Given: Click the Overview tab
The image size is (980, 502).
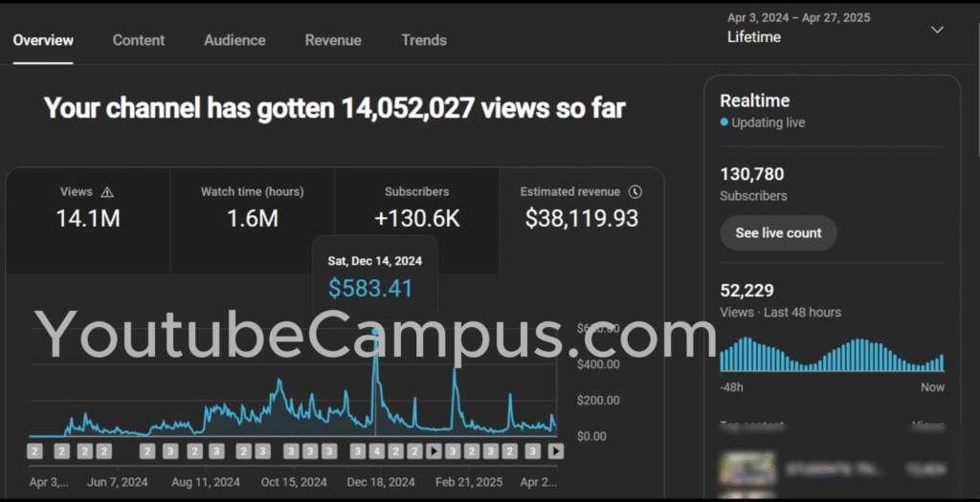Looking at the screenshot, I should tap(43, 40).
